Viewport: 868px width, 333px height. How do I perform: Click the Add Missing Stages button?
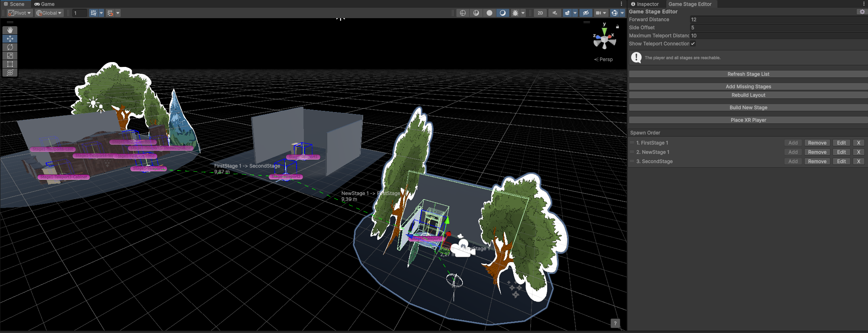748,87
